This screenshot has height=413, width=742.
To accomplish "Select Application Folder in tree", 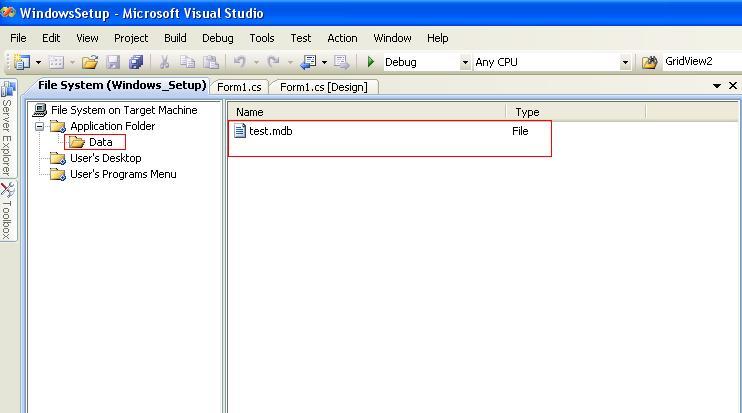I will click(x=113, y=126).
